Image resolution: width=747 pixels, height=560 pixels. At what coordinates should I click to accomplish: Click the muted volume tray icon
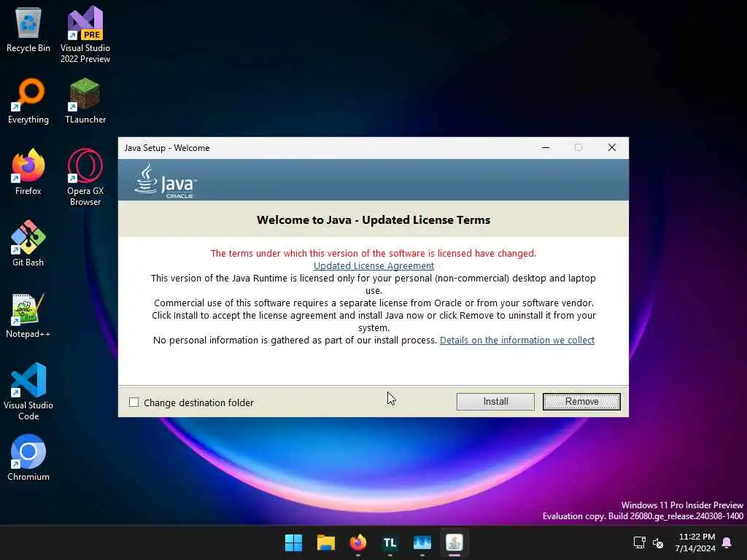(658, 542)
